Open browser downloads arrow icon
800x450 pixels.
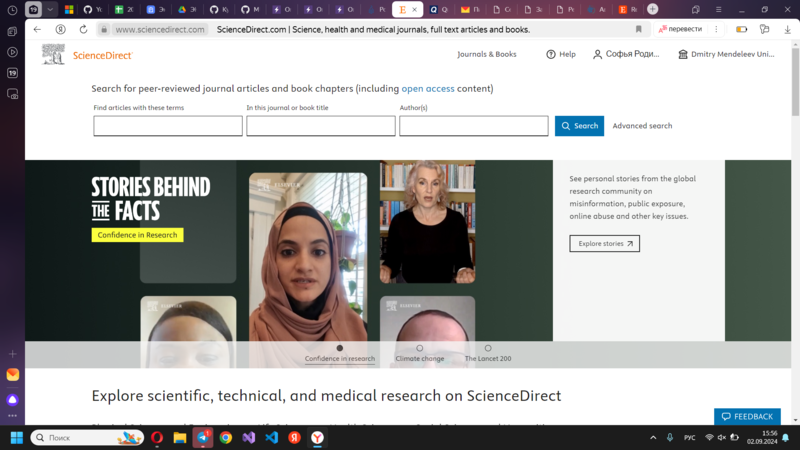[787, 30]
